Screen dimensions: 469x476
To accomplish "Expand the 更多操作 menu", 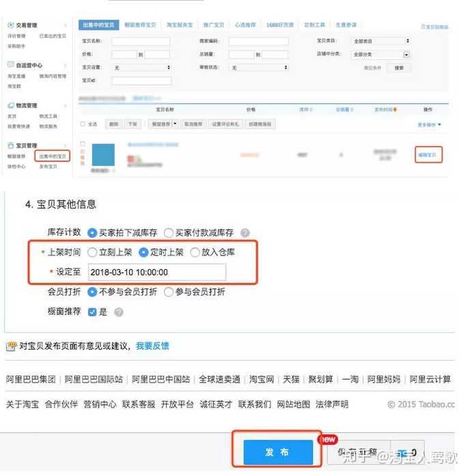I will [x=429, y=124].
